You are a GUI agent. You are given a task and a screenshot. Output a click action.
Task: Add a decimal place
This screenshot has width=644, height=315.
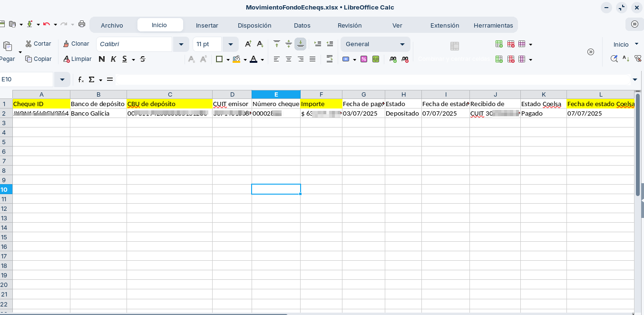pos(393,59)
